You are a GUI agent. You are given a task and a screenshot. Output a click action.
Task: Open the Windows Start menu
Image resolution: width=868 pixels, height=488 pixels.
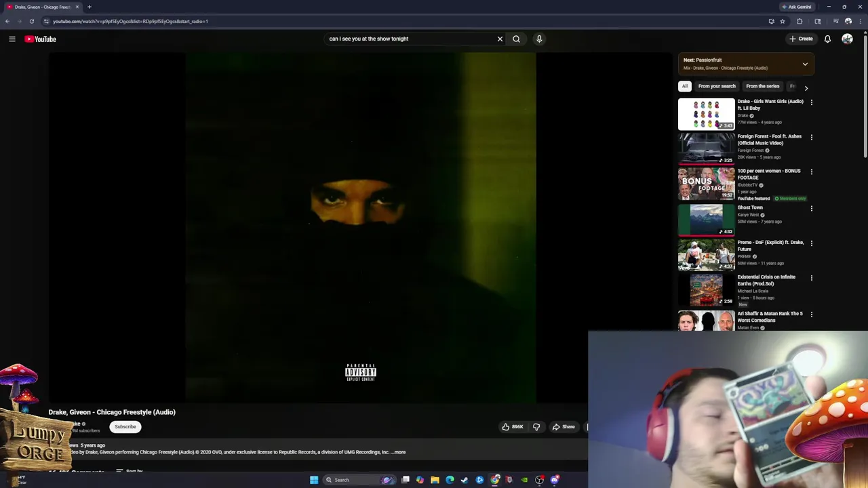[x=314, y=480]
